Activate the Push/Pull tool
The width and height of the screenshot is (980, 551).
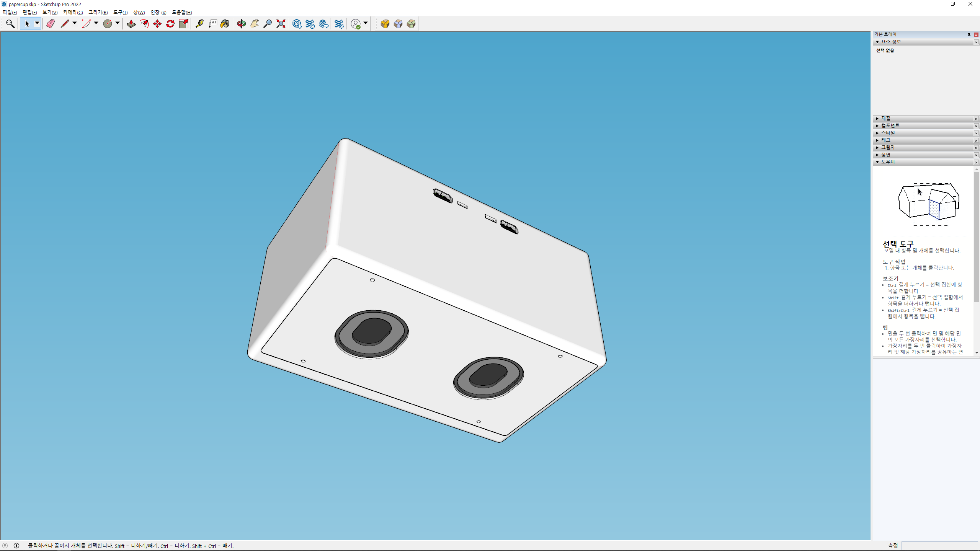click(x=131, y=24)
